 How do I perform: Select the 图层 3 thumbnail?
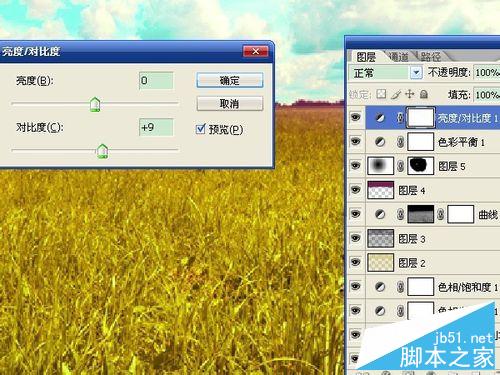380,238
